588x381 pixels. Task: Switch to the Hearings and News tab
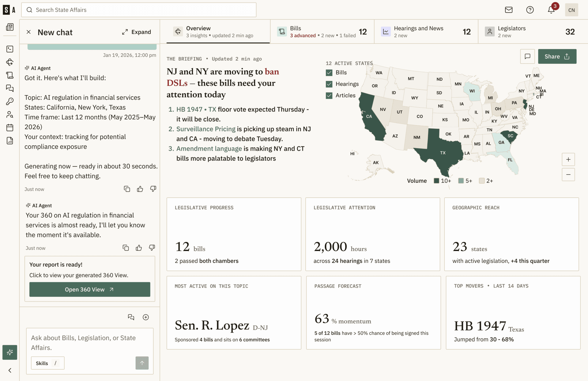[x=426, y=32]
